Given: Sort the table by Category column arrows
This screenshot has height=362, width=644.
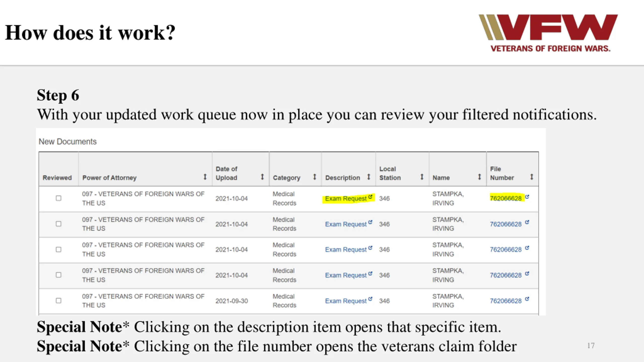Looking at the screenshot, I should click(314, 177).
